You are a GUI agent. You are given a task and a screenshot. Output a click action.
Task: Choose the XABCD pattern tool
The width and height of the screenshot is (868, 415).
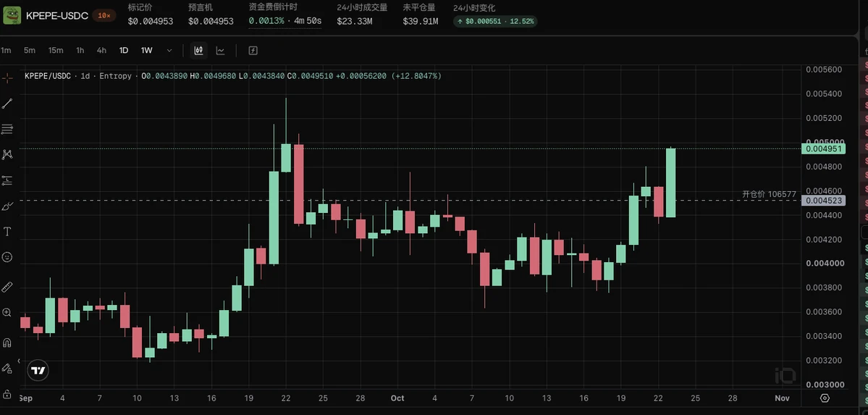[7, 154]
